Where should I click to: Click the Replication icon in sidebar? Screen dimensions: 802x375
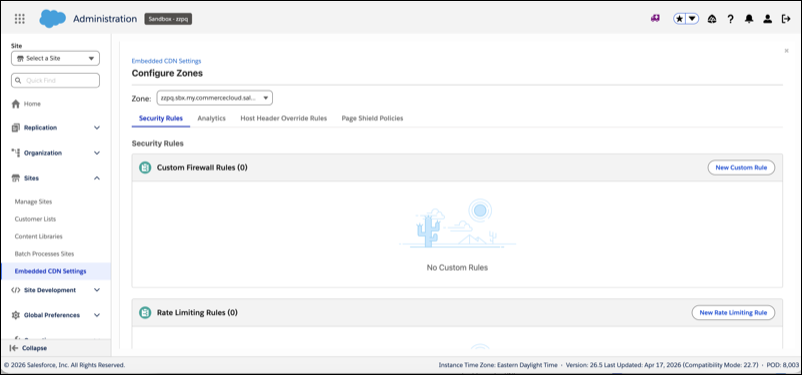15,128
